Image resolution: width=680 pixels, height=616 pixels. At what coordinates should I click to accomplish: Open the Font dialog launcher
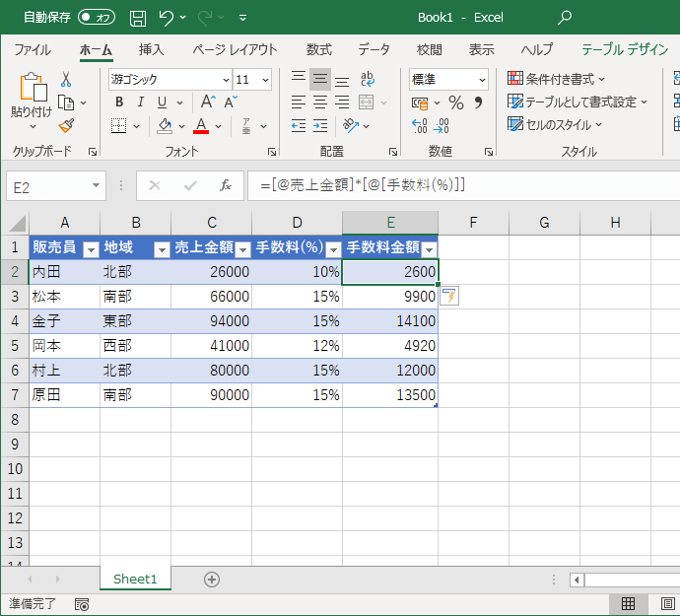(272, 152)
